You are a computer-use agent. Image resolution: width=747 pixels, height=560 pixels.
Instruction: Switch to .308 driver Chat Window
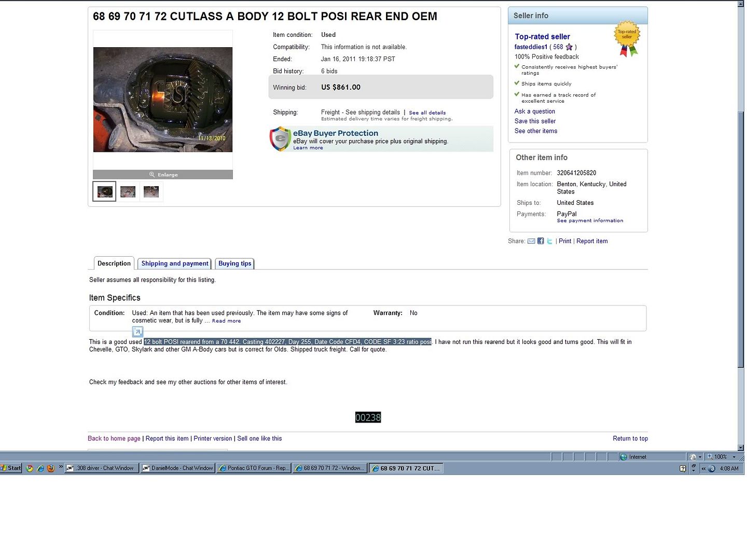click(x=101, y=468)
